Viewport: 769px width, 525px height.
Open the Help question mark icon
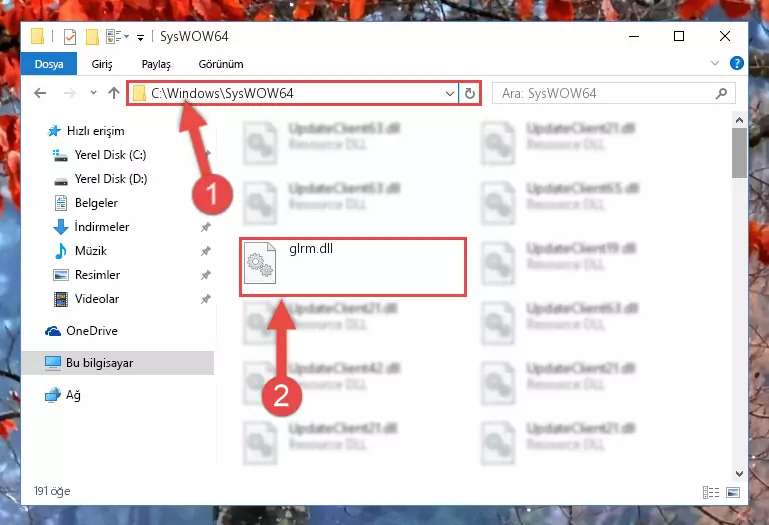[737, 63]
